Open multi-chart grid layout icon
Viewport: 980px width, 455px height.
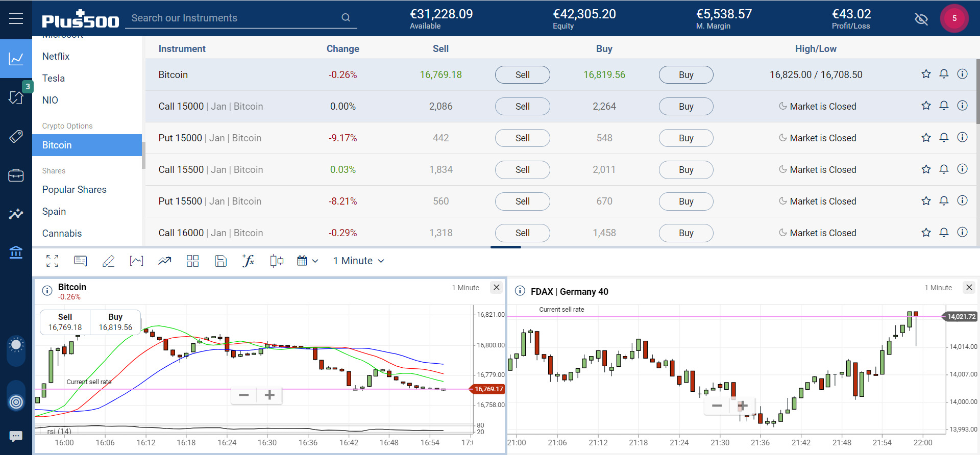pyautogui.click(x=192, y=261)
